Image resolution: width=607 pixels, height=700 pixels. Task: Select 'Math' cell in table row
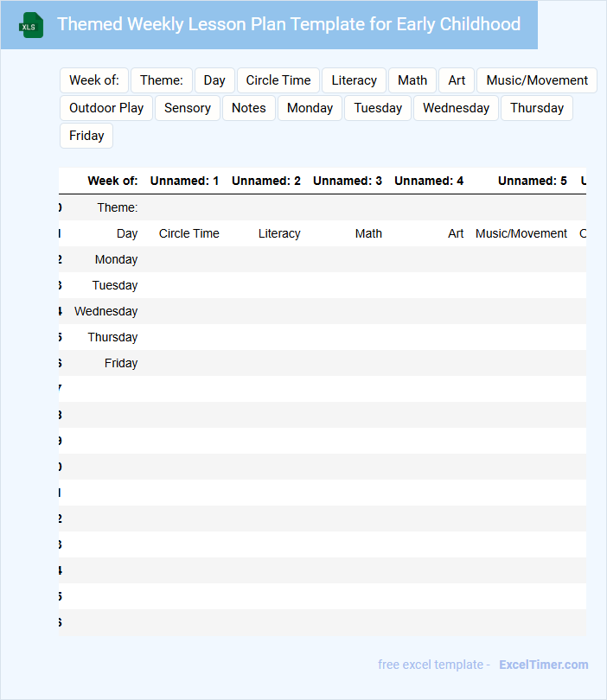pyautogui.click(x=368, y=233)
